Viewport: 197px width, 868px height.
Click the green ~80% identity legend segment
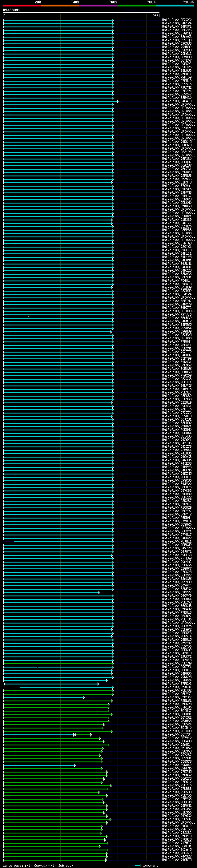pos(137,6)
